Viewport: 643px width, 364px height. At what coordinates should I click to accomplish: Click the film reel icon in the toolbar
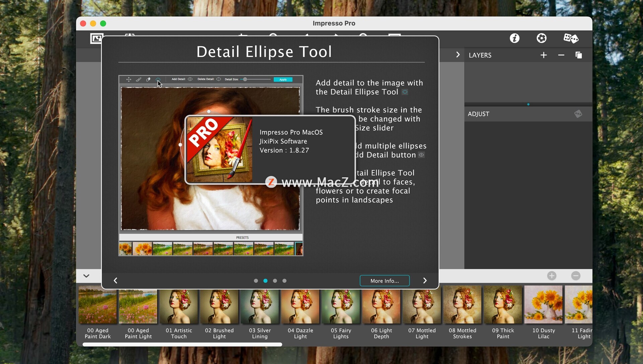(542, 38)
